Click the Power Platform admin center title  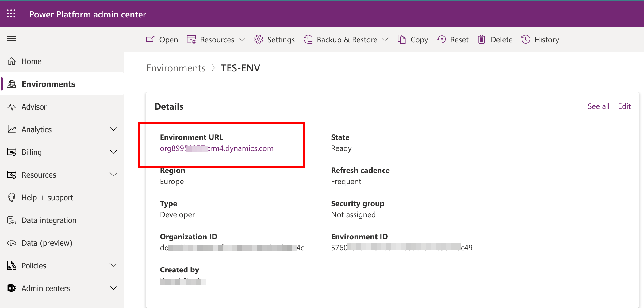coord(87,14)
